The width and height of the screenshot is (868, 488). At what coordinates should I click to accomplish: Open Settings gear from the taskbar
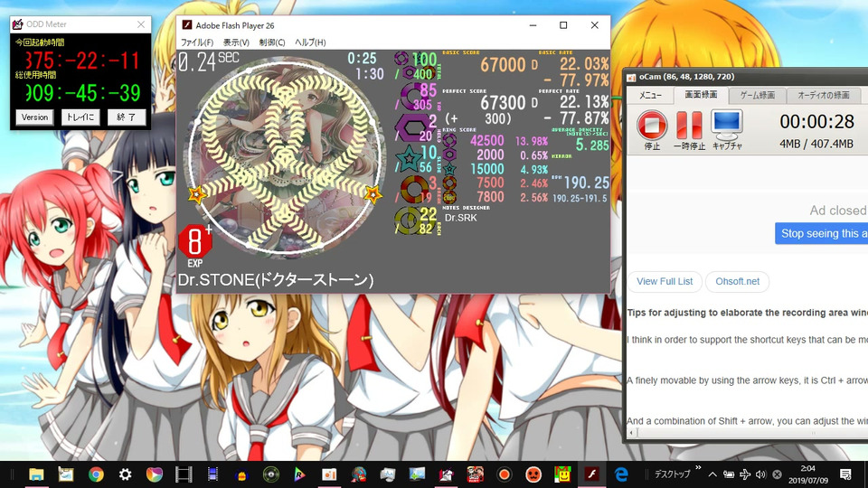point(125,474)
